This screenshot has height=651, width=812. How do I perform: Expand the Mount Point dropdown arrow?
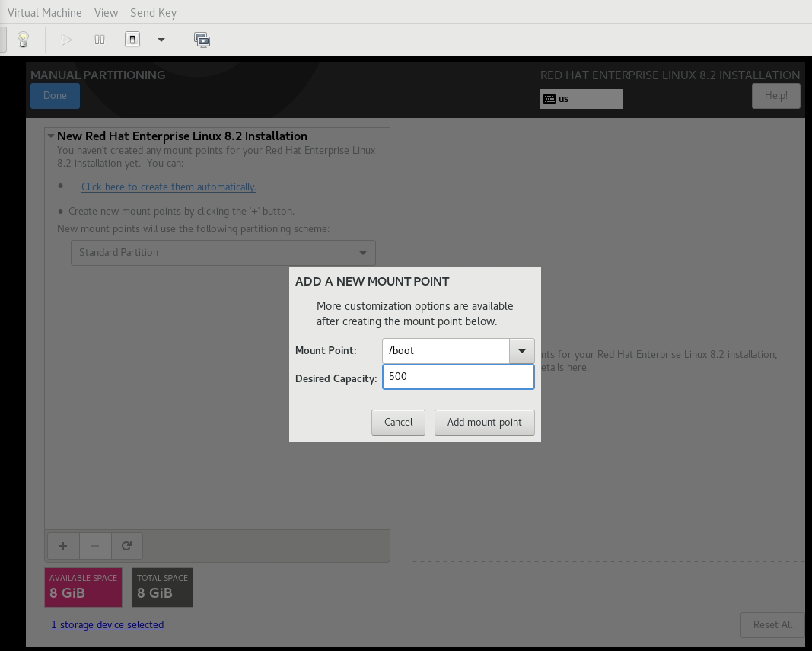522,351
